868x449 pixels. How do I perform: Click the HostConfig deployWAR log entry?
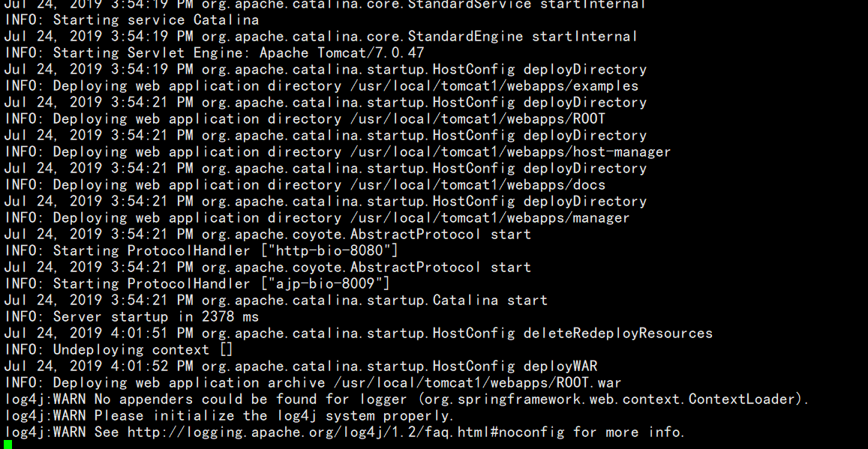[x=301, y=366]
